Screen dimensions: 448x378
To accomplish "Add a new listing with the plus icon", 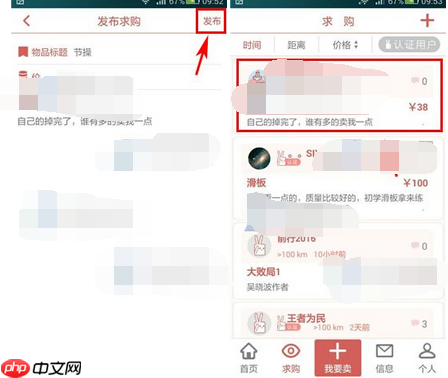I will (427, 21).
